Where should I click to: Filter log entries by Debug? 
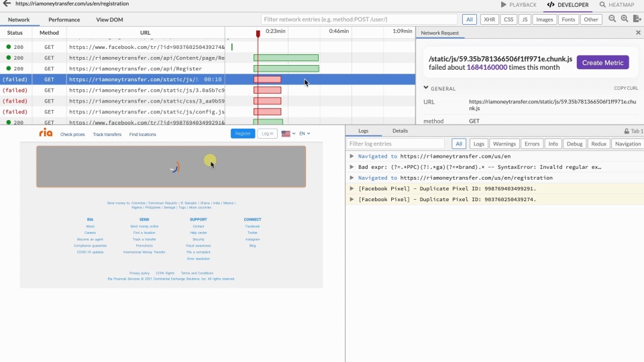pos(574,143)
